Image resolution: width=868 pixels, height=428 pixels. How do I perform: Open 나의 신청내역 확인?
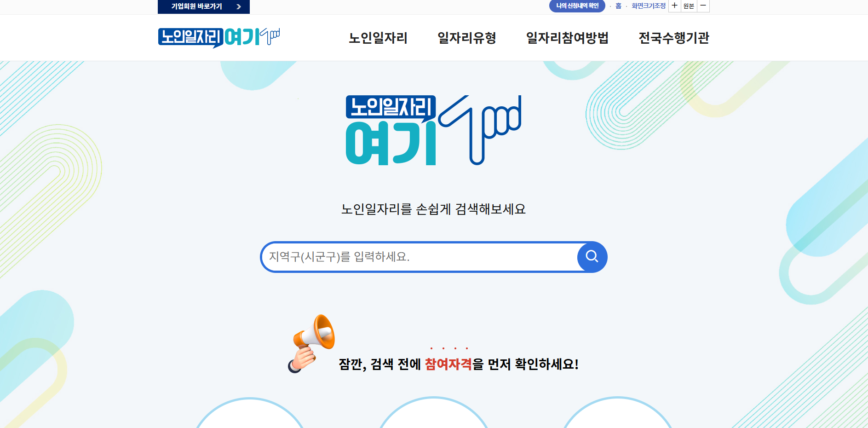pos(577,6)
